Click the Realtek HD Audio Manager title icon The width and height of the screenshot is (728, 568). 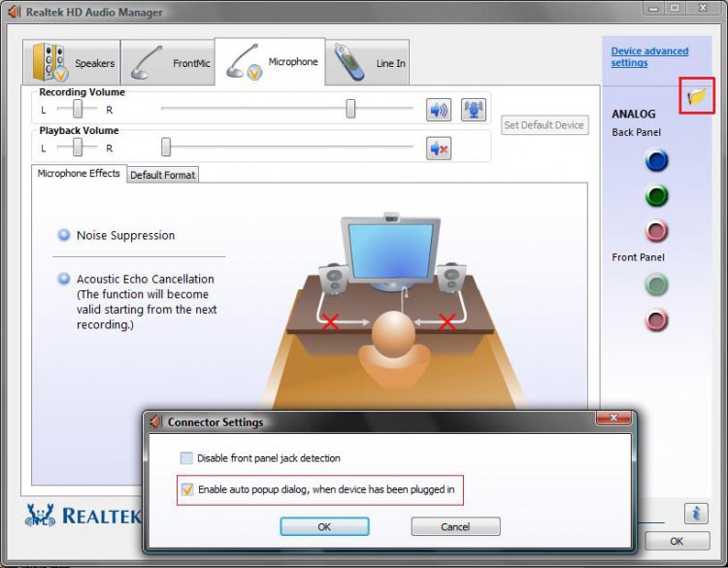pyautogui.click(x=15, y=12)
